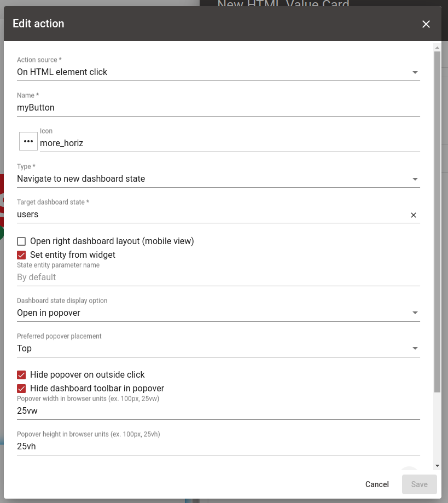Open the icon picker button
Viewport: 448px width, 503px height.
28,141
